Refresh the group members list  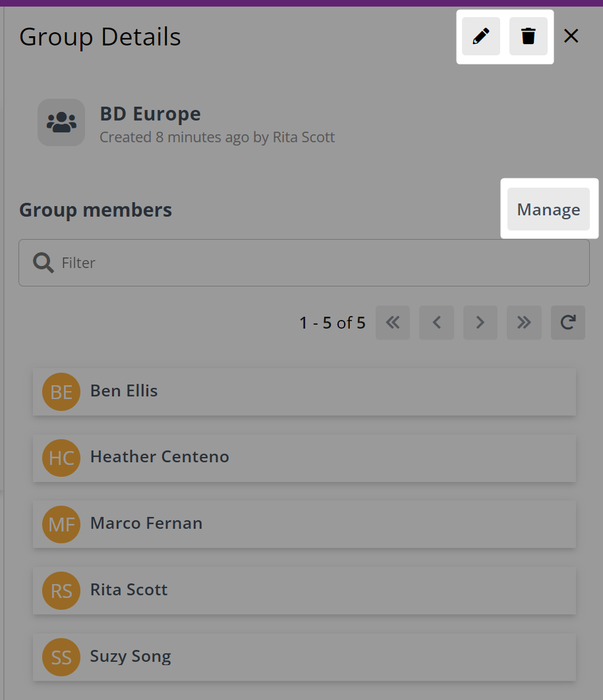click(x=567, y=322)
